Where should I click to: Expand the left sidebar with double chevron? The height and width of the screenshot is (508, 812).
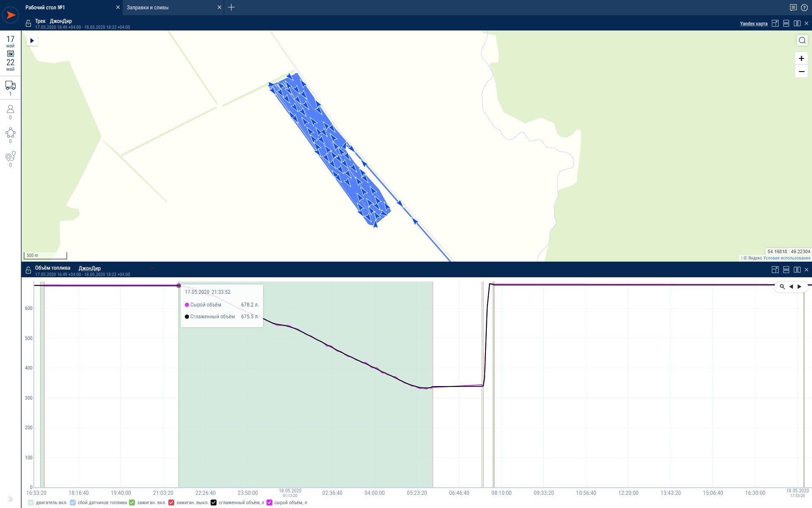10,499
